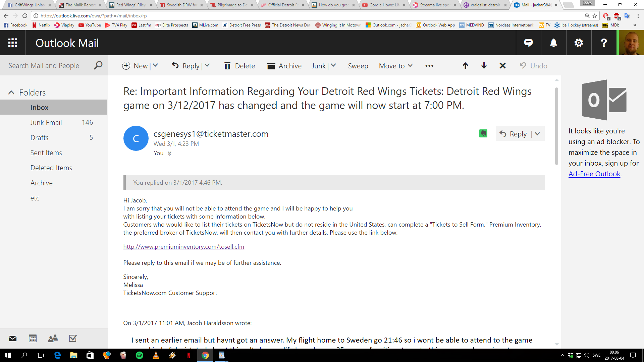The height and width of the screenshot is (362, 644).
Task: Open the Skype chat icon in header
Action: [x=528, y=43]
